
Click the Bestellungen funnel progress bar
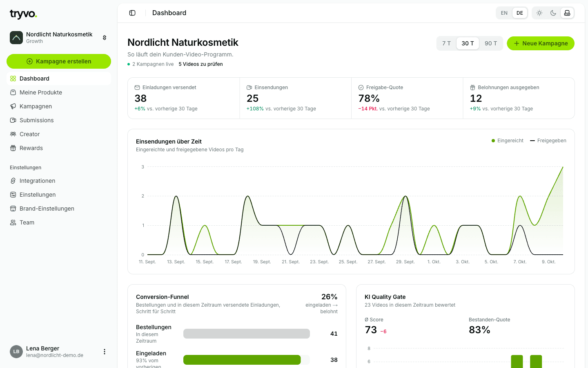(247, 334)
